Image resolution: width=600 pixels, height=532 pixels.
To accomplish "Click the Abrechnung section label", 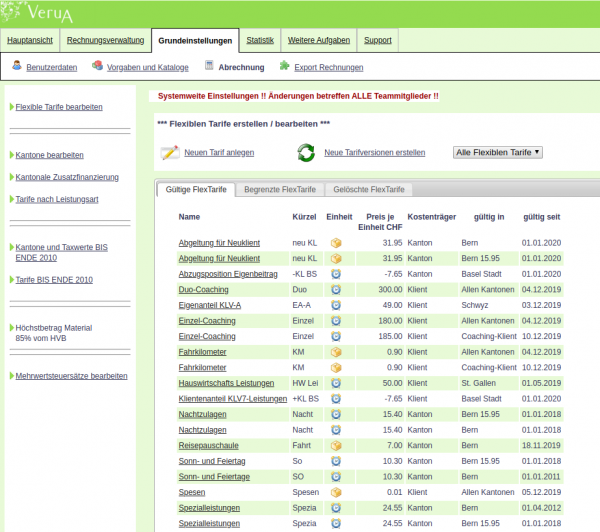I will pos(241,67).
